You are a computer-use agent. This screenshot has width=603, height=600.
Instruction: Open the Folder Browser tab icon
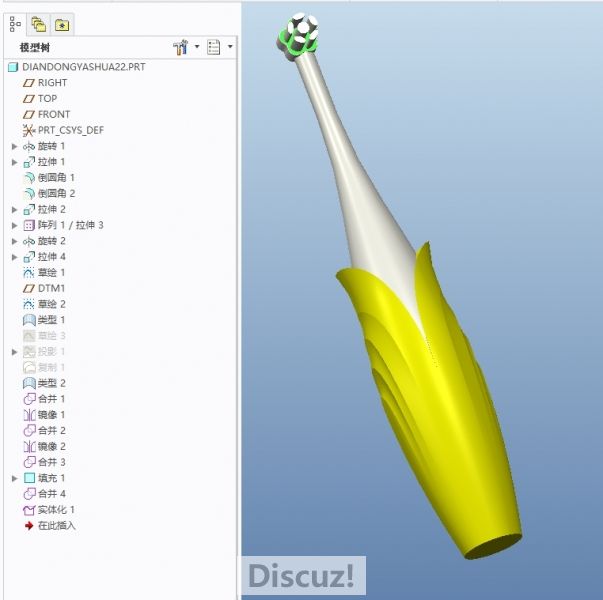[39, 25]
